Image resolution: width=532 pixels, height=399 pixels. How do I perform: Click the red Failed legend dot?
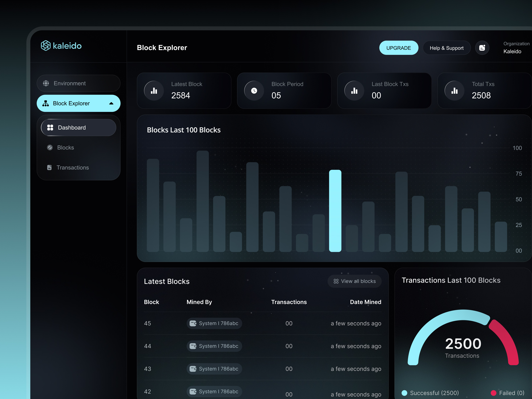(x=494, y=393)
